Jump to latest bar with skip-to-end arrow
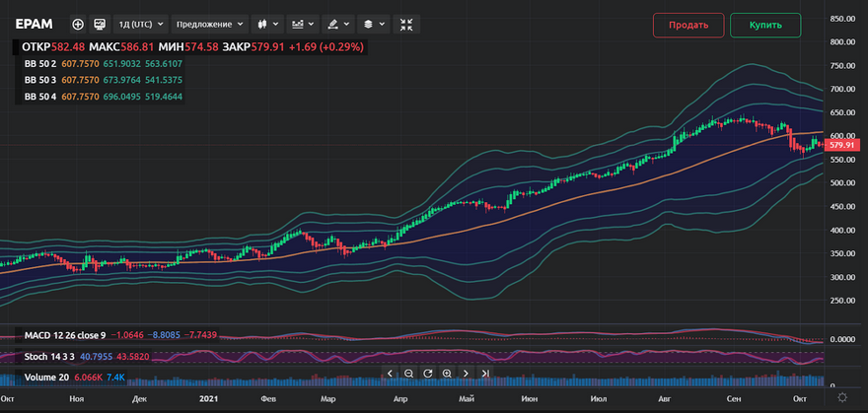This screenshot has width=868, height=413. coord(485,374)
